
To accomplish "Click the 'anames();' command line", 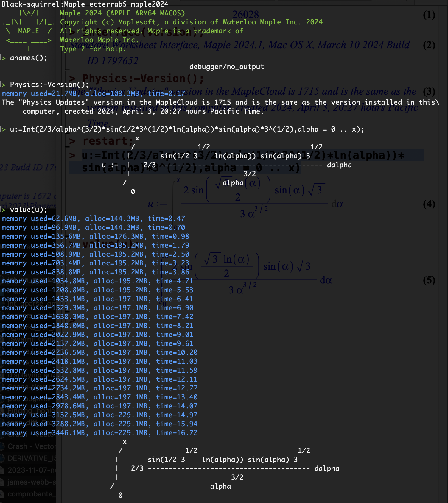I will click(x=29, y=58).
